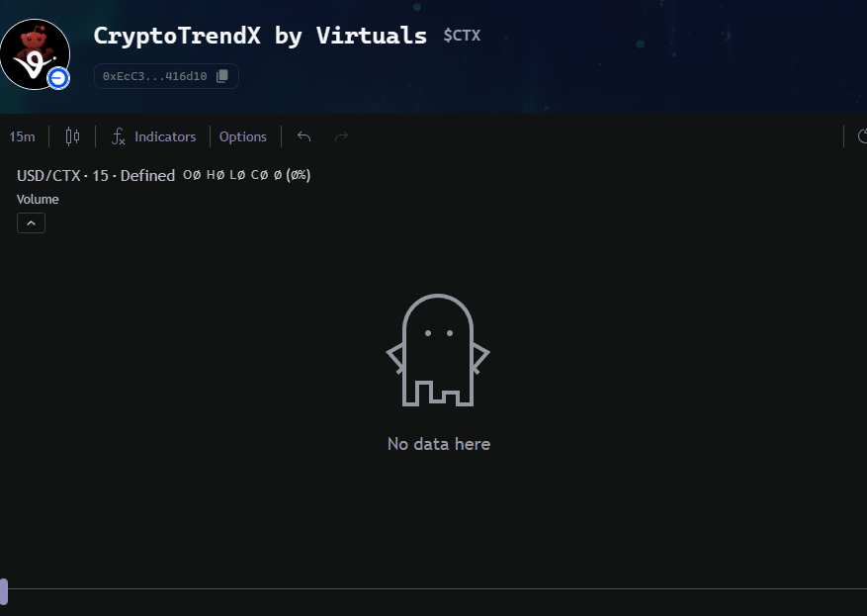Viewport: 867px width, 616px height.
Task: Collapse the indicator legend chevron
Action: point(31,222)
